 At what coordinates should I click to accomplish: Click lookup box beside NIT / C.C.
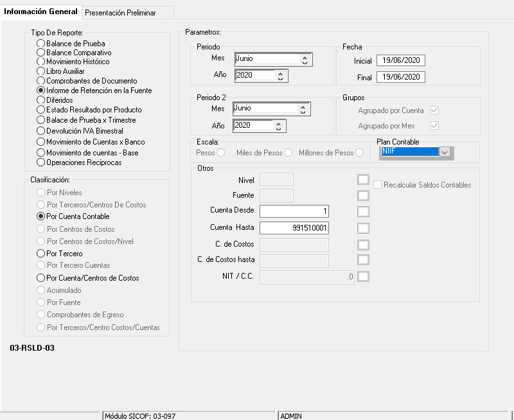tap(364, 277)
